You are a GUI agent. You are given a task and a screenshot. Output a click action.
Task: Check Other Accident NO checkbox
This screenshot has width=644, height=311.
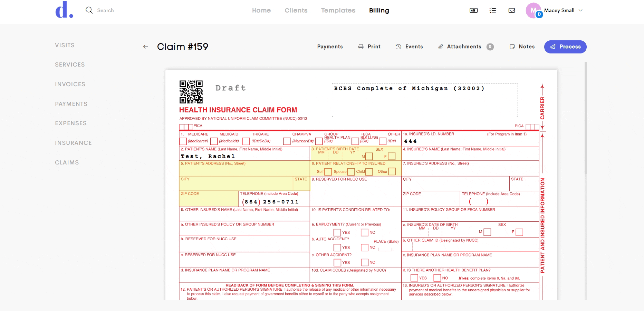tap(365, 263)
